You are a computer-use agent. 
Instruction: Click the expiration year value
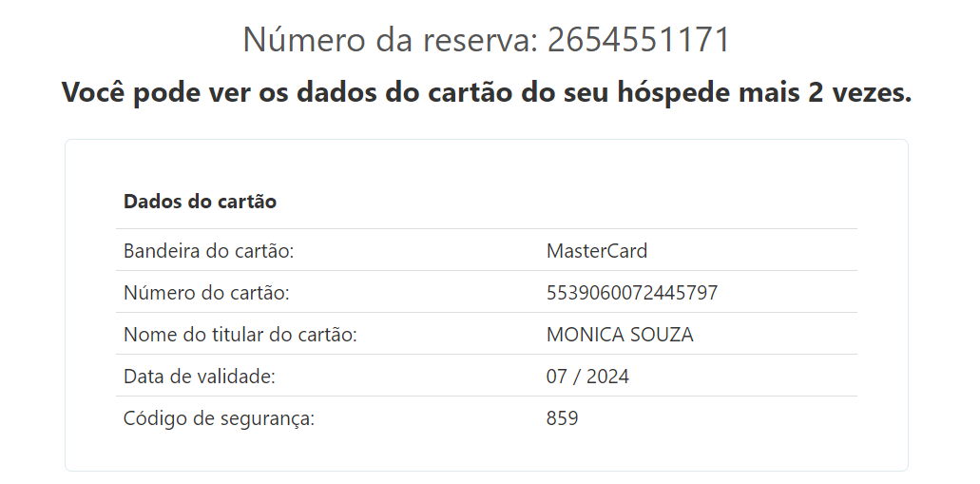click(607, 377)
